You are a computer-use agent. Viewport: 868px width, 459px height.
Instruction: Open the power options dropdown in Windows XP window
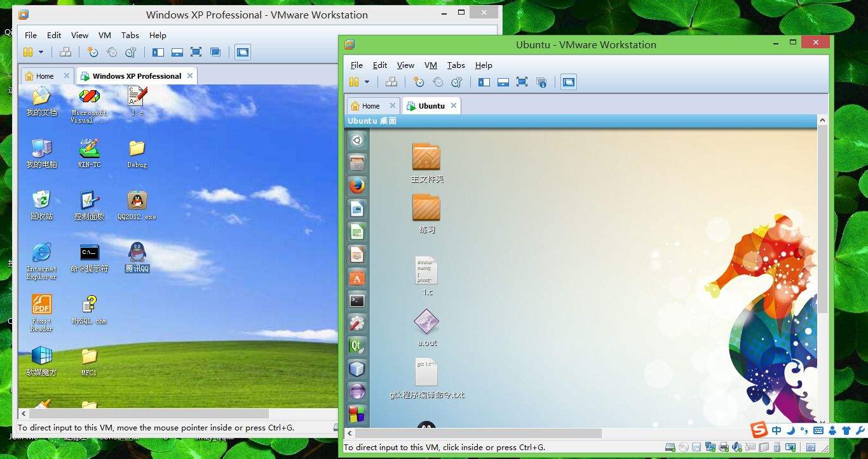41,52
